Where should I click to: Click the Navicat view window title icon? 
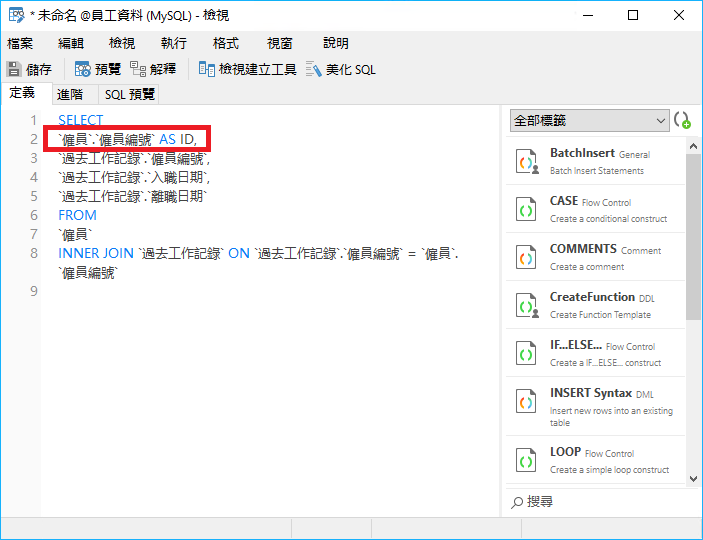point(17,15)
